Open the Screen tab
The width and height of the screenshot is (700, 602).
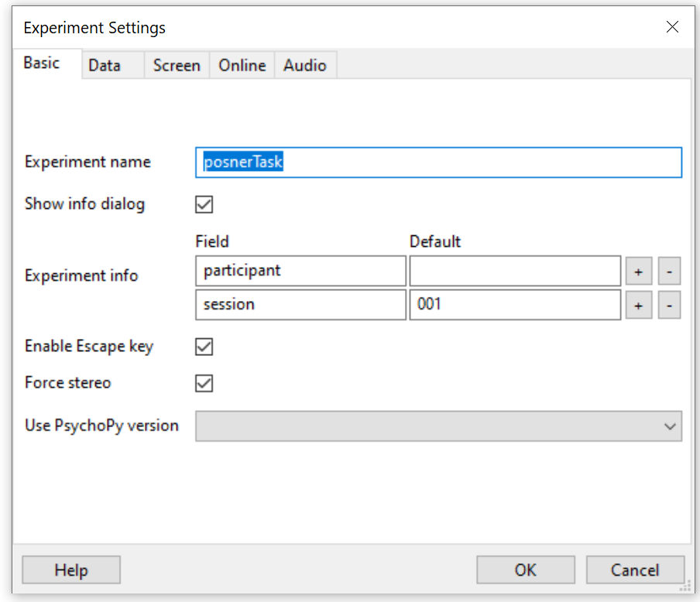pyautogui.click(x=177, y=66)
